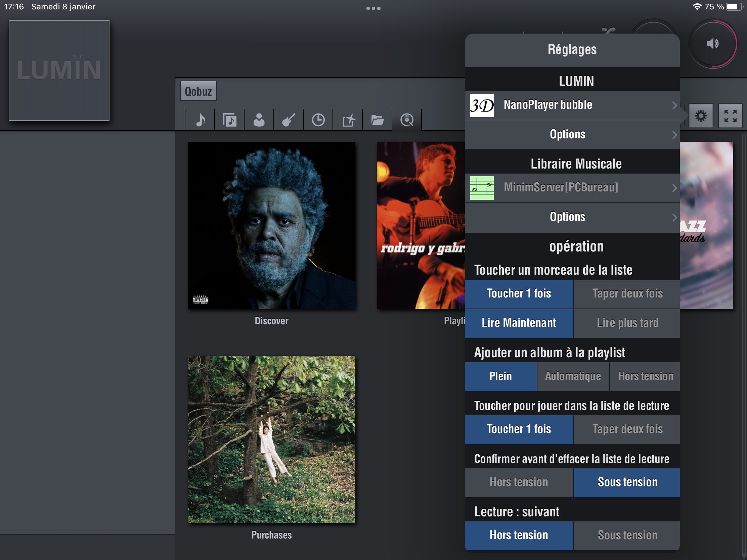Click the Qobuz source button
The width and height of the screenshot is (747, 560).
(x=198, y=91)
